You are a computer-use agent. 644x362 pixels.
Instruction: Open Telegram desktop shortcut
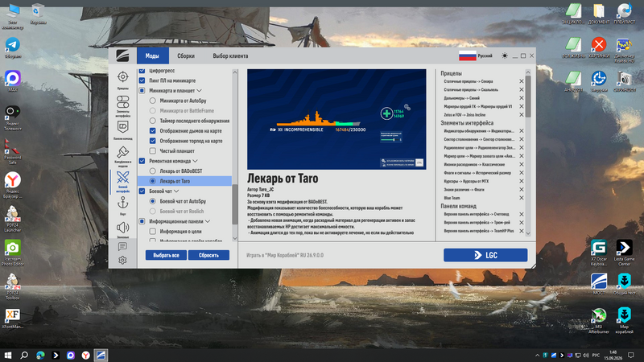[13, 47]
